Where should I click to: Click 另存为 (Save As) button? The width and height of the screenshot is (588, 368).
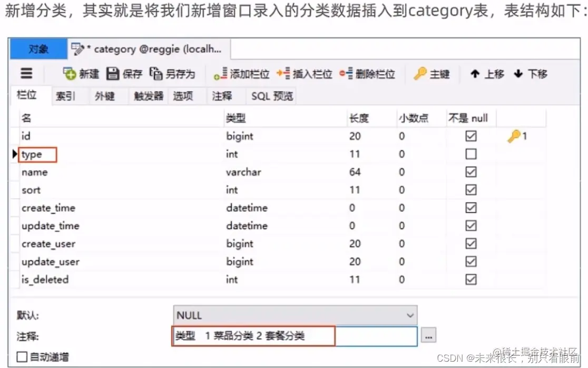172,74
